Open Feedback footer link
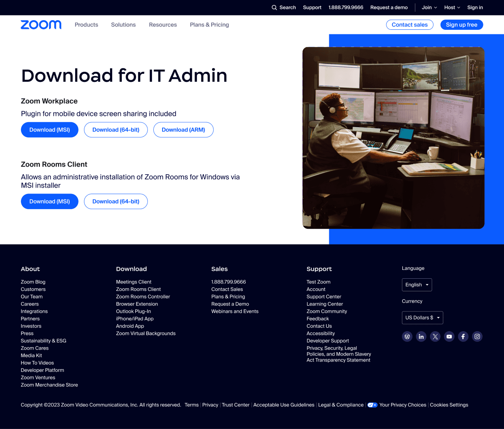This screenshot has width=504, height=429. [x=318, y=319]
